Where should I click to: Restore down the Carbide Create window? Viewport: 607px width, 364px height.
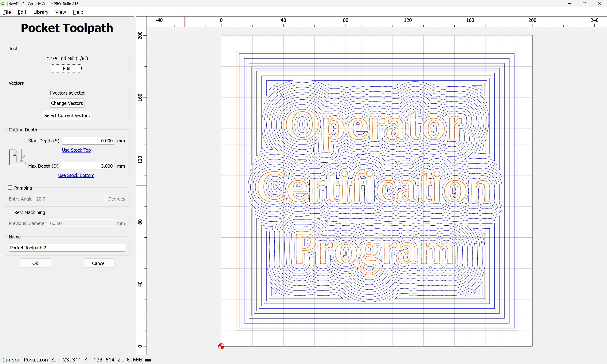584,4
